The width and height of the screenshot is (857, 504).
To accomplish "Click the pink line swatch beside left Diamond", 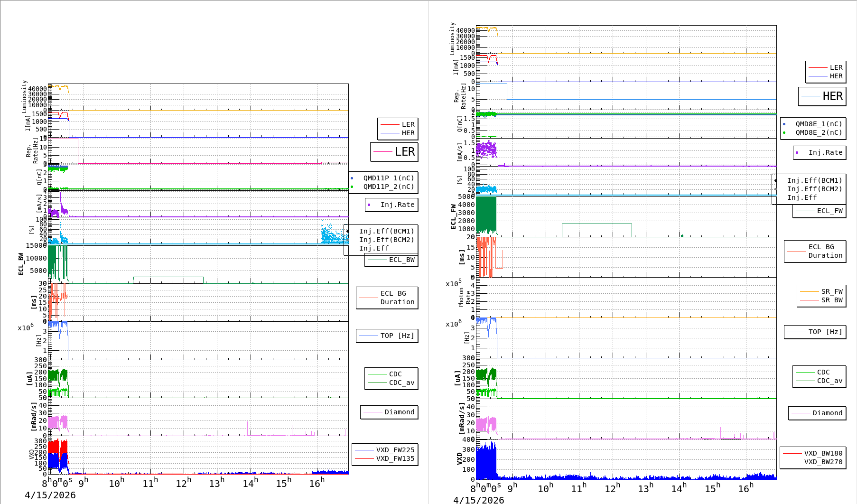I will coord(373,412).
